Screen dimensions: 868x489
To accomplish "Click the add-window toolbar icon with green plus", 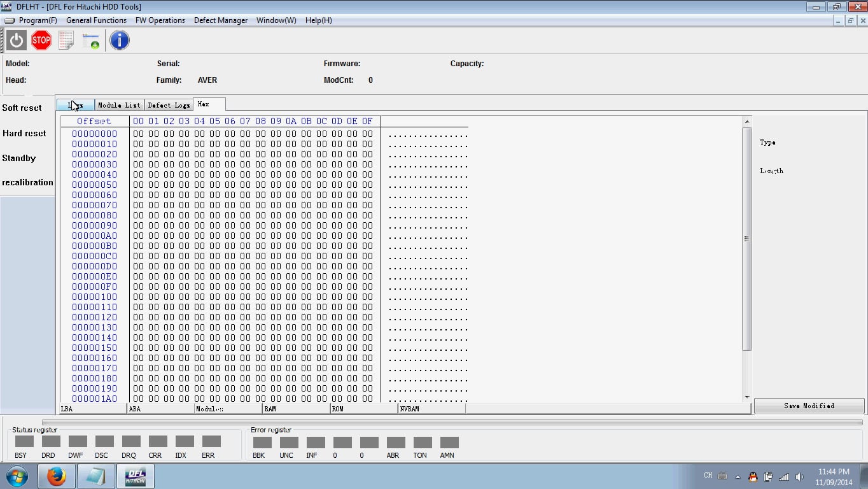I will (x=91, y=41).
